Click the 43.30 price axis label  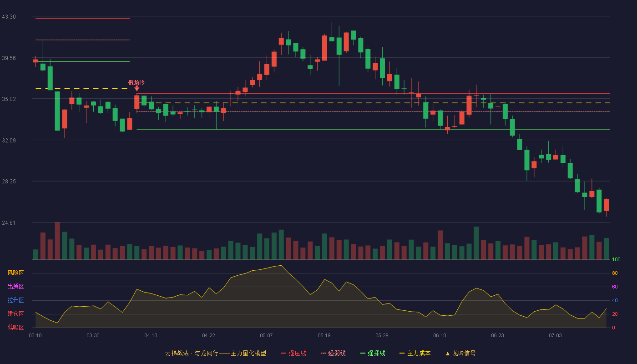9,16
